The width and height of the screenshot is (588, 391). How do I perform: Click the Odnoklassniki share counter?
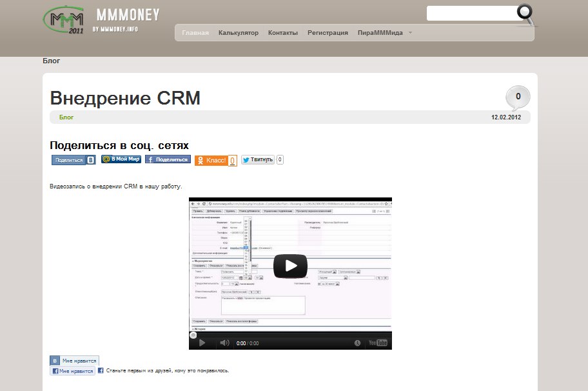233,160
